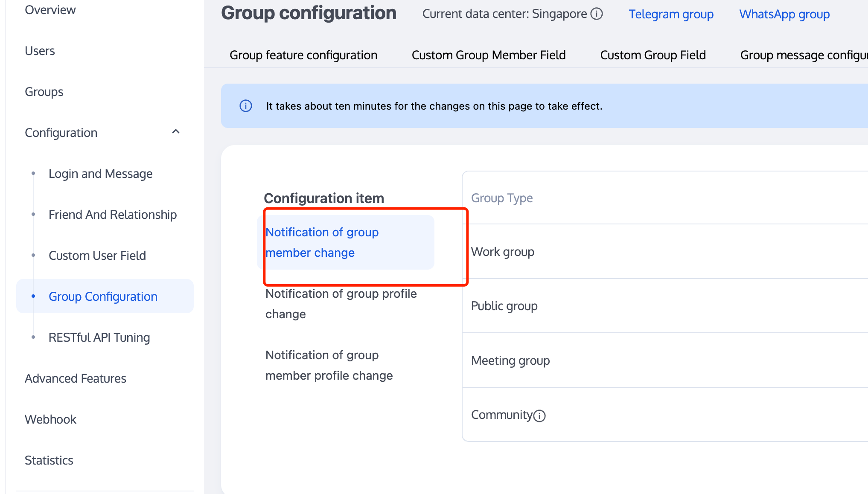Go to Overview in sidebar
This screenshot has width=868, height=494.
tap(50, 10)
